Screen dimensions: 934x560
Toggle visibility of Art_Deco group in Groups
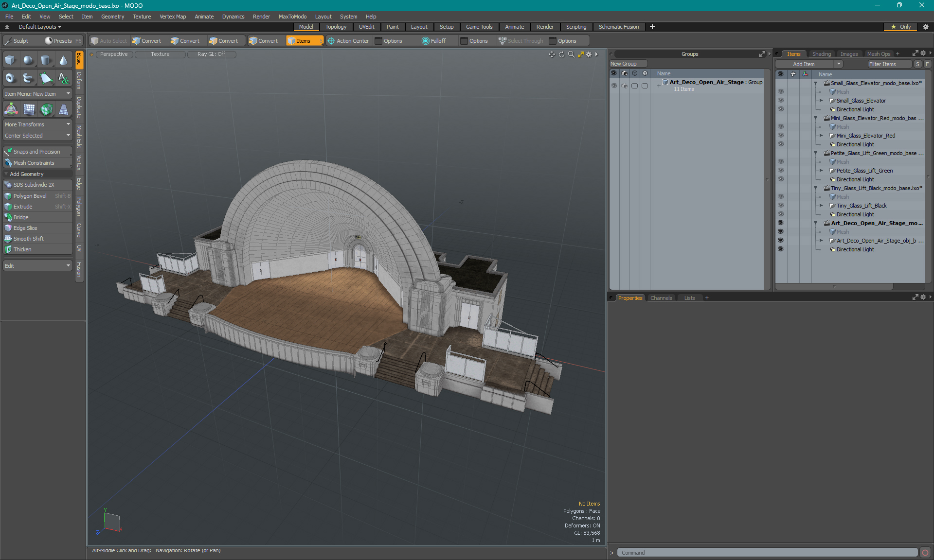[614, 86]
